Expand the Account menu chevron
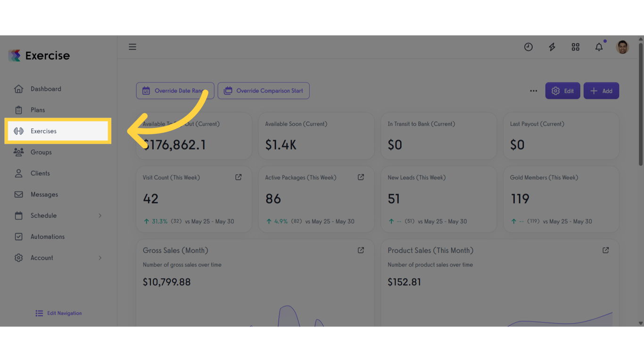The image size is (644, 362). (x=100, y=258)
